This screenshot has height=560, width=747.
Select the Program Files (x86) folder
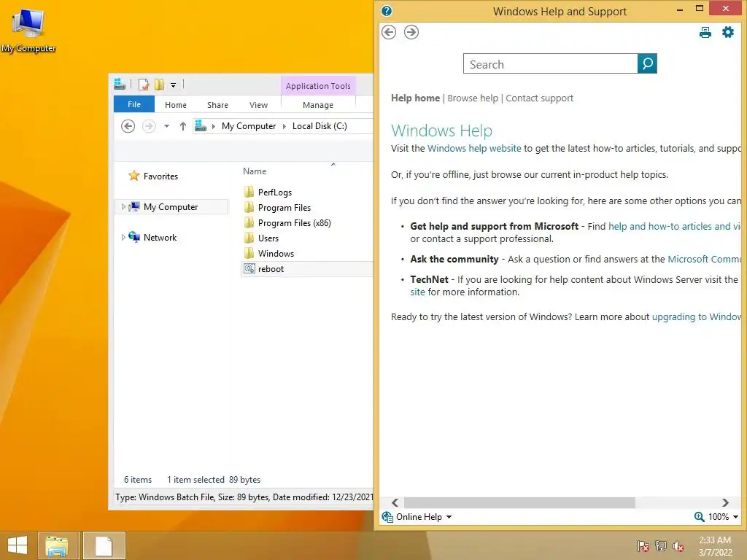[x=295, y=222]
